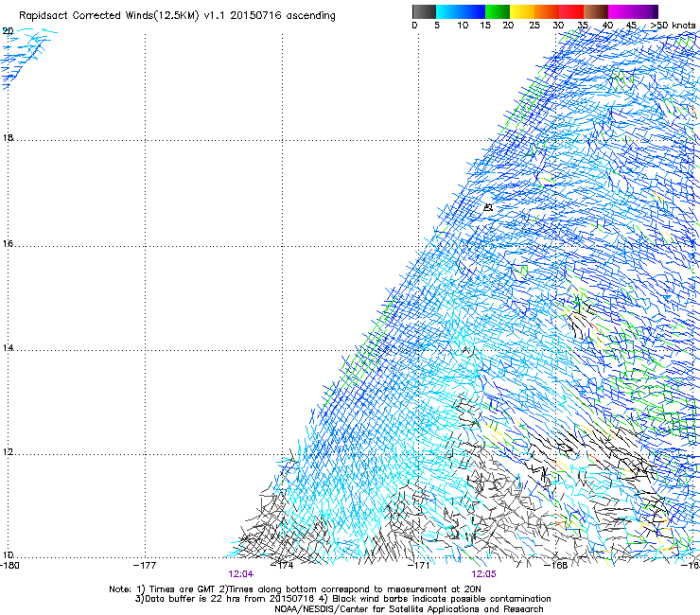The height and width of the screenshot is (615, 700).
Task: Click the longitude label -180
Action: (9, 565)
